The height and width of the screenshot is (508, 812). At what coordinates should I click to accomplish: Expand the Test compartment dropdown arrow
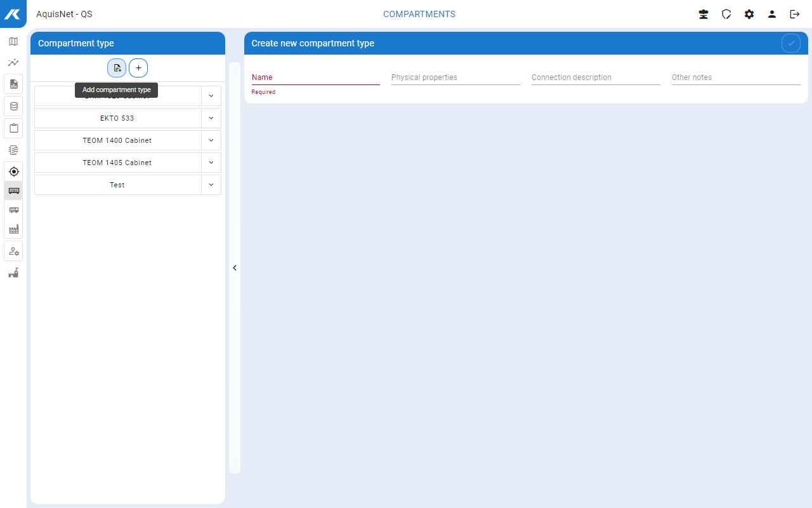211,185
